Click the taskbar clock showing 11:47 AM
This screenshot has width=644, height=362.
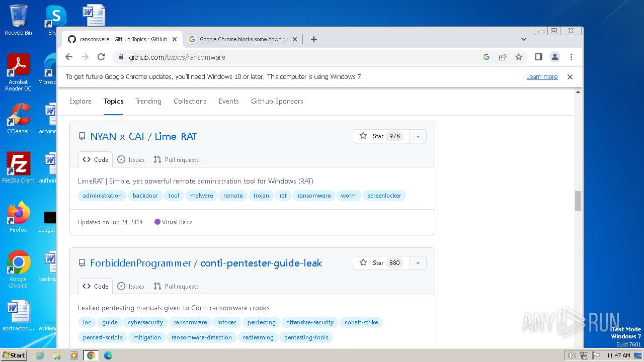pyautogui.click(x=618, y=355)
